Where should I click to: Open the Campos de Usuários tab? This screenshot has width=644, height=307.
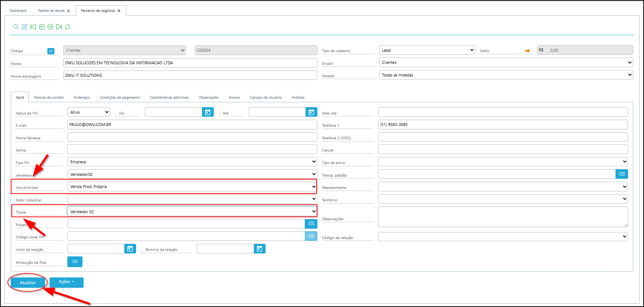(x=266, y=98)
